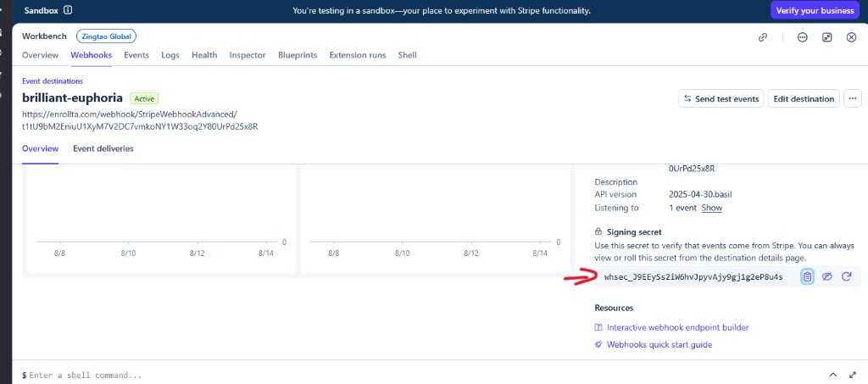Copy the signing secret to clipboard
This screenshot has height=384, width=868.
pyautogui.click(x=807, y=276)
